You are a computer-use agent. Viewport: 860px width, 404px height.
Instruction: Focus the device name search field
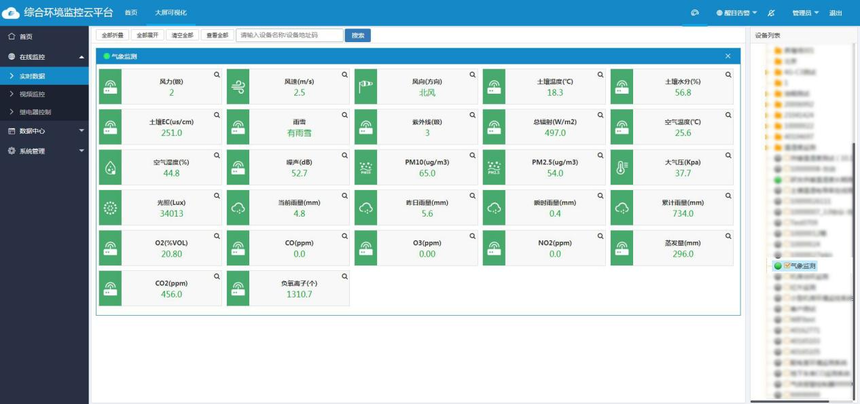(x=290, y=35)
